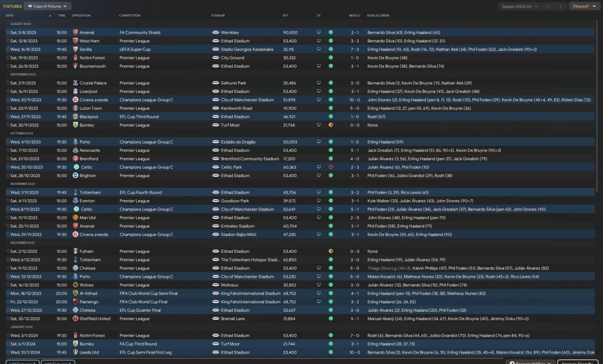Sort fixtures by the Result column header
The width and height of the screenshot is (603, 364).
tap(355, 16)
